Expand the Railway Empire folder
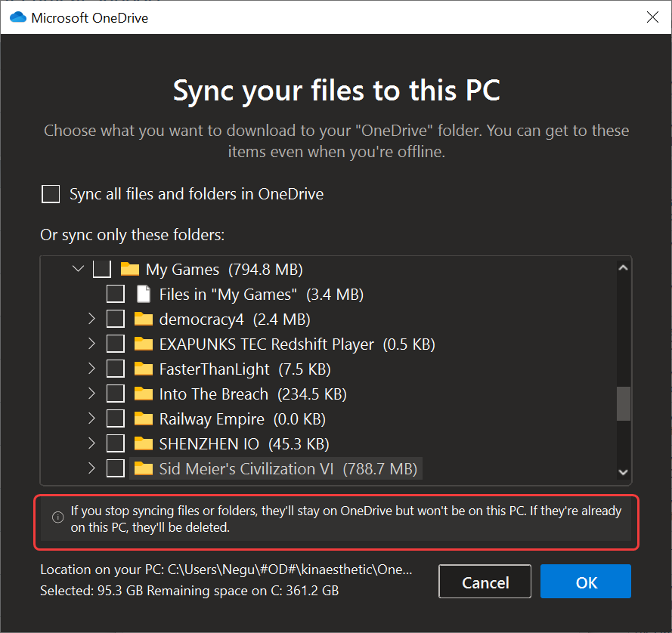The height and width of the screenshot is (633, 672). pos(91,418)
